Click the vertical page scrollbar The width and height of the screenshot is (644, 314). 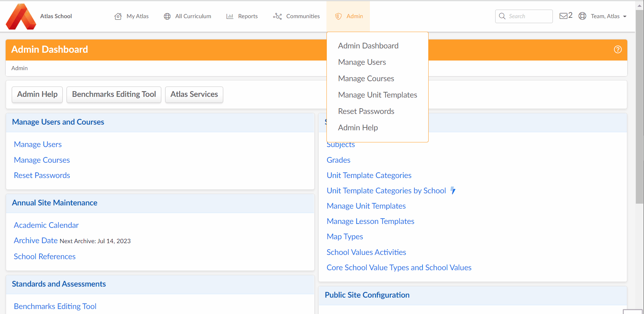(x=639, y=107)
